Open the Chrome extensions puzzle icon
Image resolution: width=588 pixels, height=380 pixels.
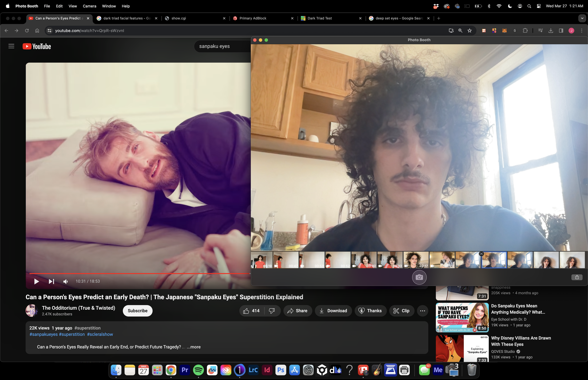coord(525,31)
